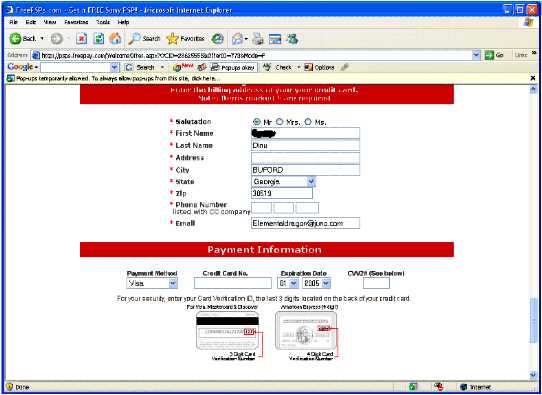Stop page loading with red X icon
This screenshot has width=542, height=395.
(82, 39)
